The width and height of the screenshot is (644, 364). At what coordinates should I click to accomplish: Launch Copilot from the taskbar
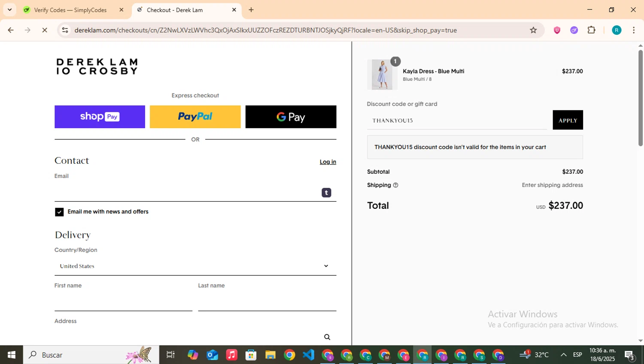pos(193,355)
